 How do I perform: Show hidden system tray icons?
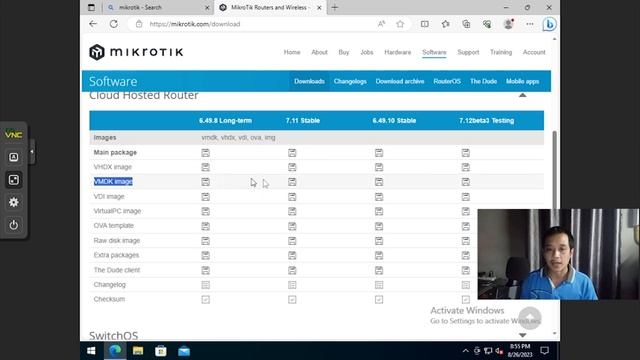click(465, 351)
